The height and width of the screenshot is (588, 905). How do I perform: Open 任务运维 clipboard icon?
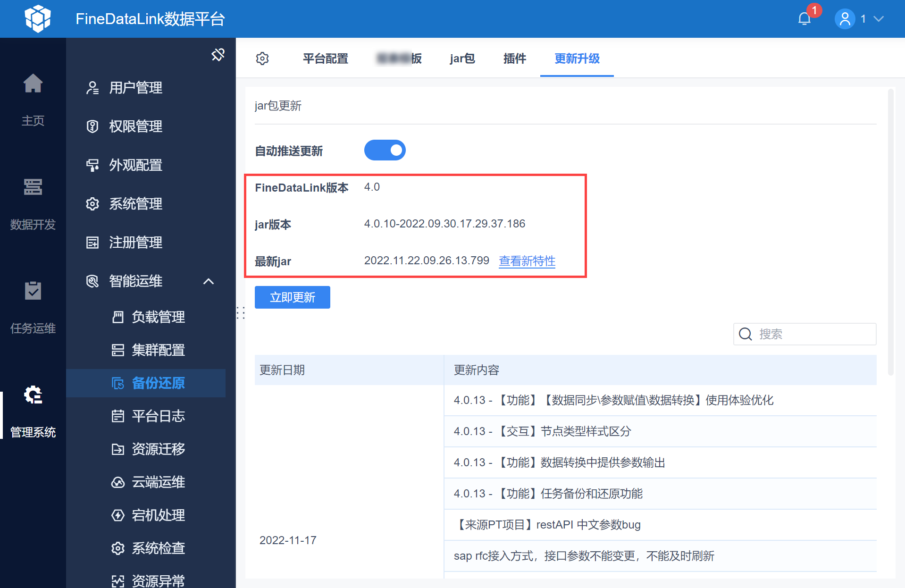[33, 291]
